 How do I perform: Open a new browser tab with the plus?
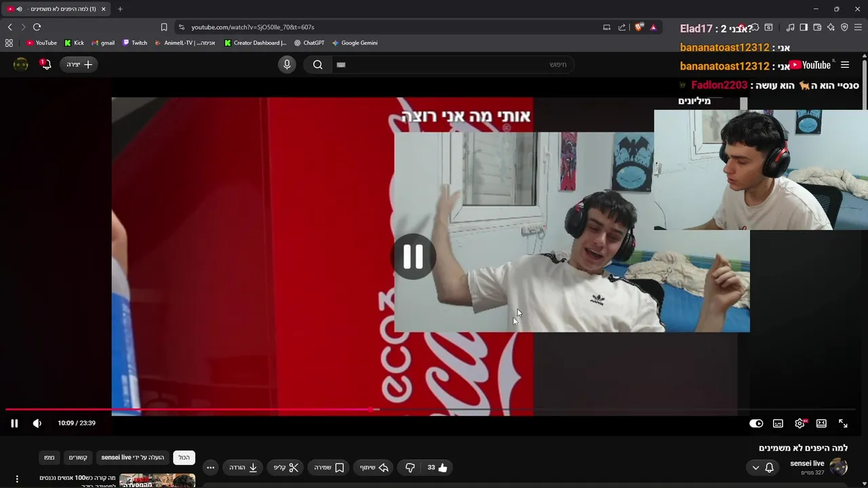click(x=120, y=9)
